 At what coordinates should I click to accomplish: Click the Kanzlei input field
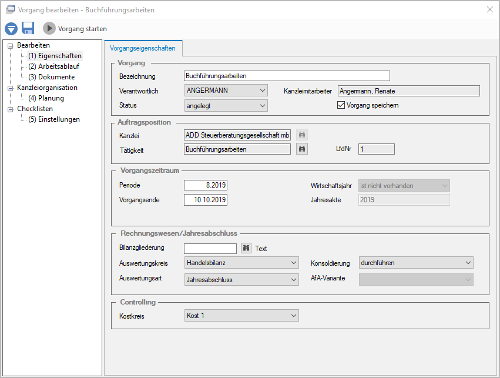click(237, 135)
